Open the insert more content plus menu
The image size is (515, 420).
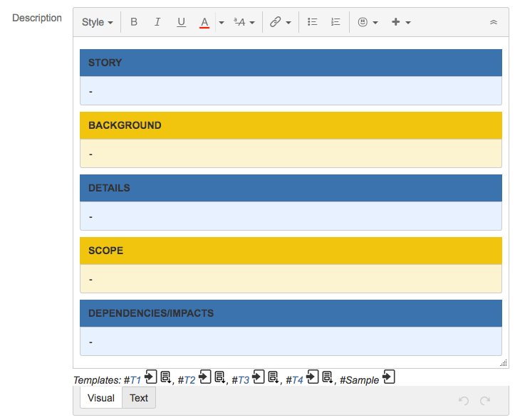tap(401, 22)
